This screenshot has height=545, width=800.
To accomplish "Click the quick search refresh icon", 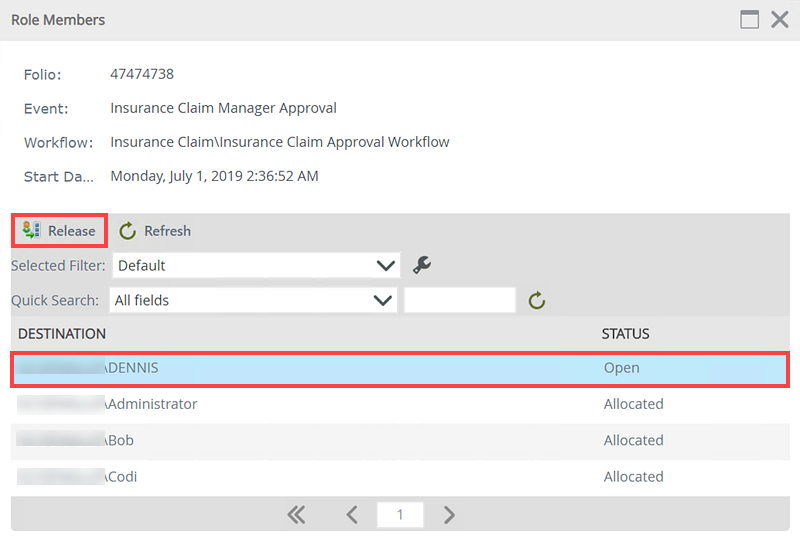I will pyautogui.click(x=537, y=300).
